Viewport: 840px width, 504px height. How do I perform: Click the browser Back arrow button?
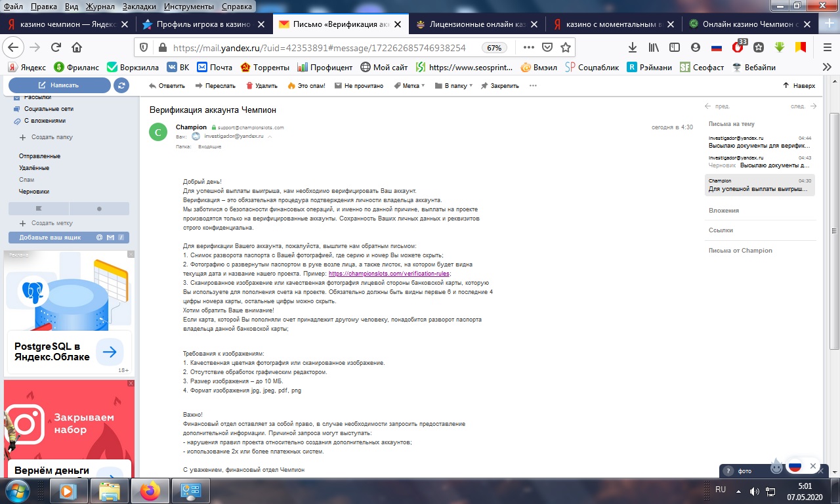[x=14, y=47]
